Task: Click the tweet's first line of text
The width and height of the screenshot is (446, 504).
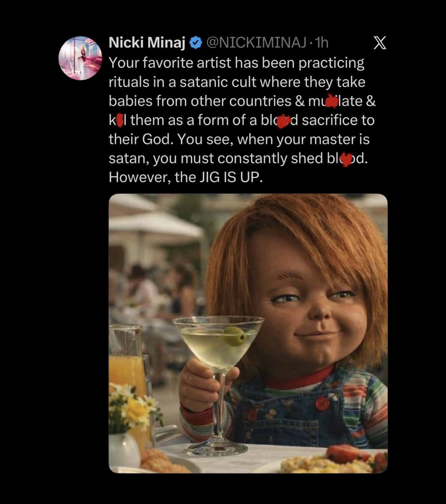Action: (x=236, y=63)
